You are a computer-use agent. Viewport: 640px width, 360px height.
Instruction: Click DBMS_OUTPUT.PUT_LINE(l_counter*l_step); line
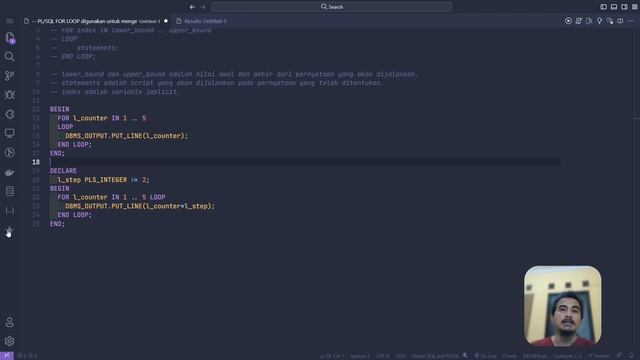(140, 207)
